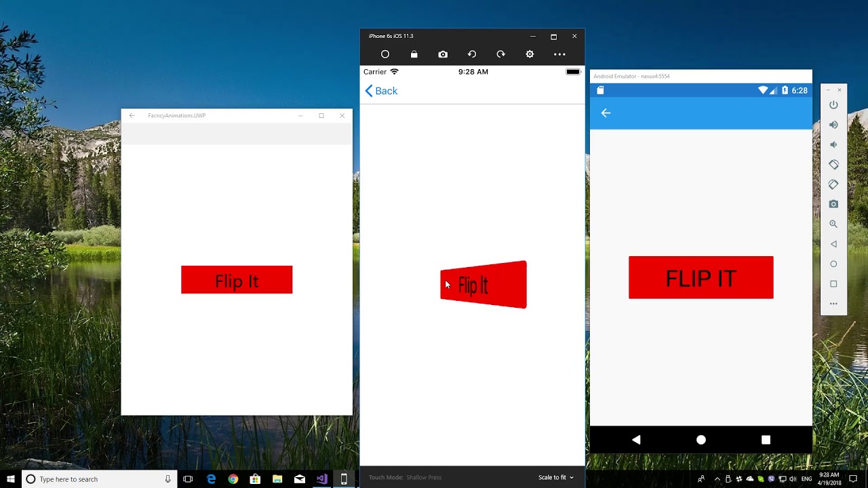Image resolution: width=868 pixels, height=488 pixels.
Task: Tap the back arrow in Android app bar
Action: tap(606, 113)
